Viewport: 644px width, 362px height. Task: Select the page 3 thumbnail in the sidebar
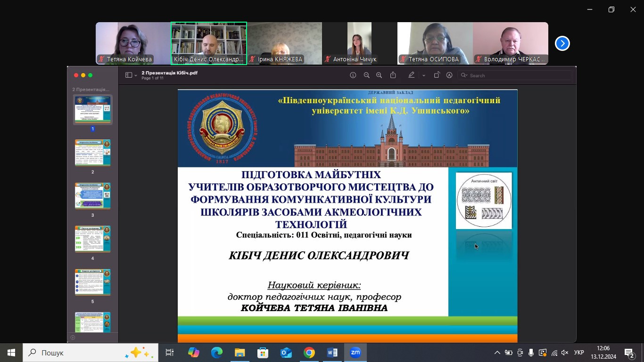(93, 196)
